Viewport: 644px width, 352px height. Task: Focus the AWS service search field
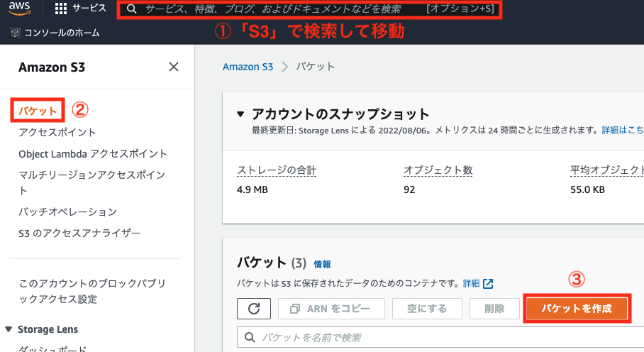[x=310, y=9]
